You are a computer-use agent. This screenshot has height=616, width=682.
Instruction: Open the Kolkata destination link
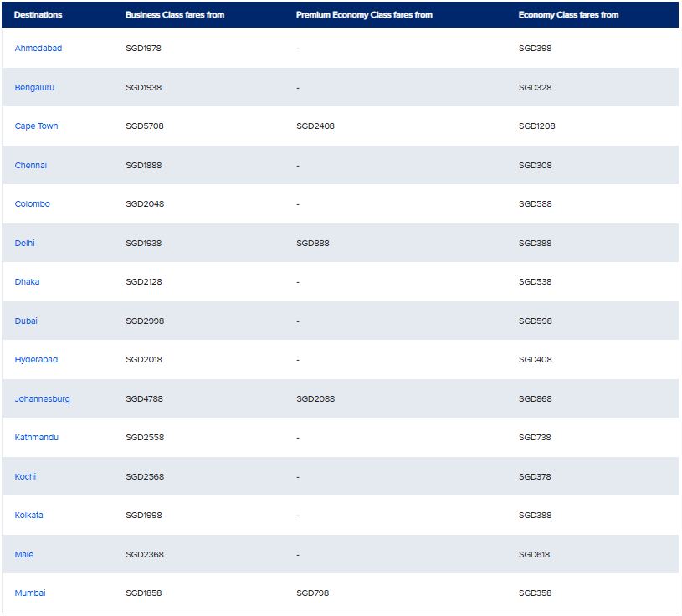[x=28, y=516]
